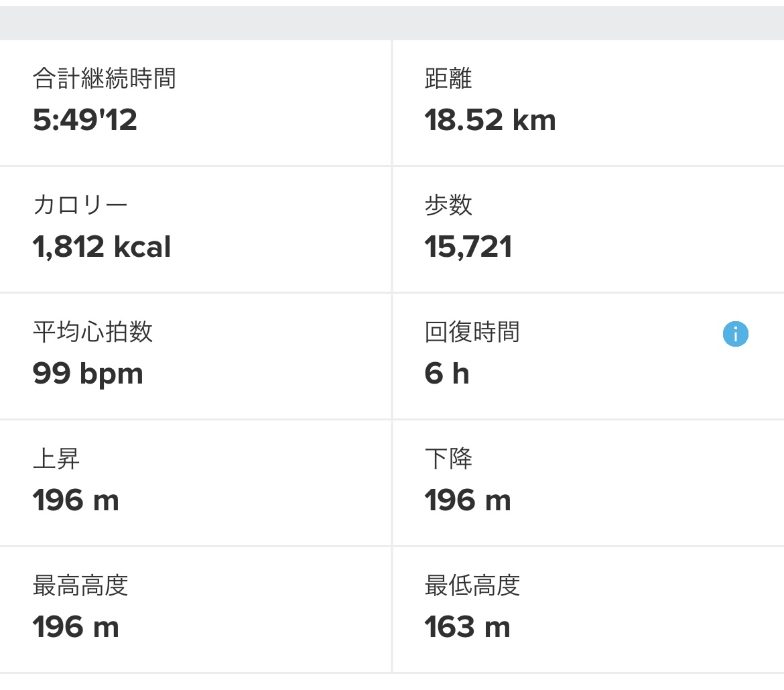Select the 合計継続時間 5:49'12 cell
784x690 pixels.
(196, 103)
